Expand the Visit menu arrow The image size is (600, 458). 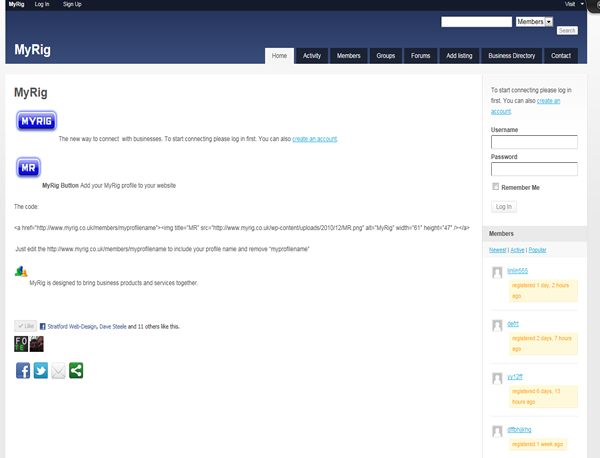tap(582, 4)
